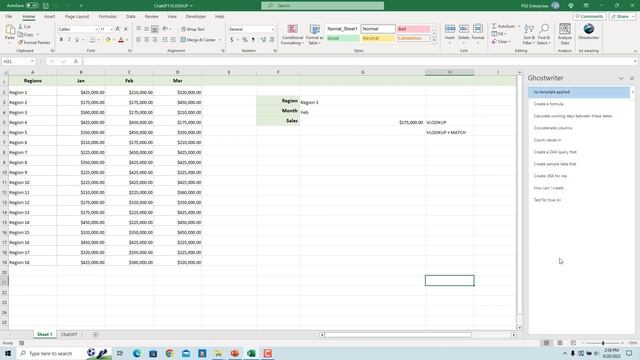Open the Number Format dropdown
The height and width of the screenshot is (360, 640).
click(x=273, y=29)
